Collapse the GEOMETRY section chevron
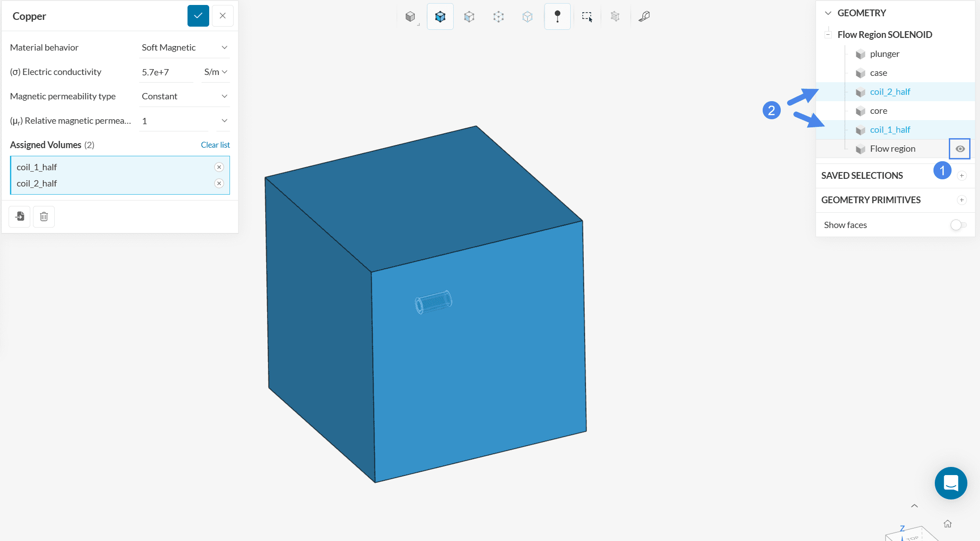Image resolution: width=980 pixels, height=541 pixels. pos(828,13)
